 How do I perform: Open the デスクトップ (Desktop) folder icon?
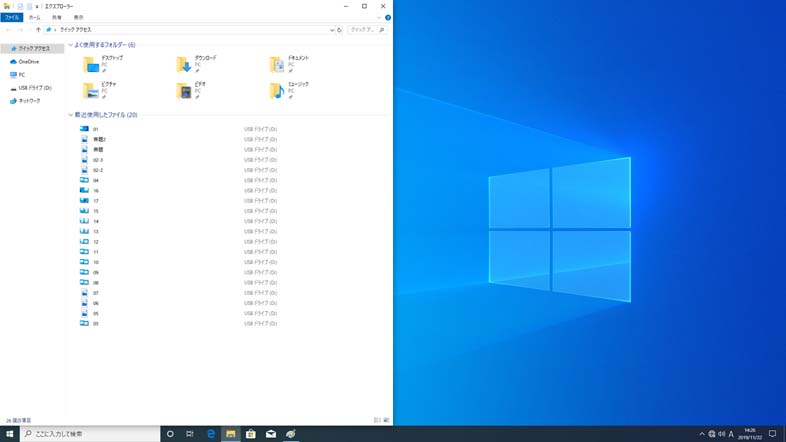click(x=91, y=65)
